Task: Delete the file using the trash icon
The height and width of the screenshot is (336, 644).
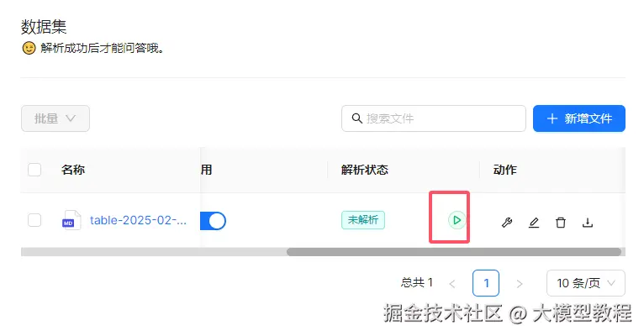Action: 561,223
